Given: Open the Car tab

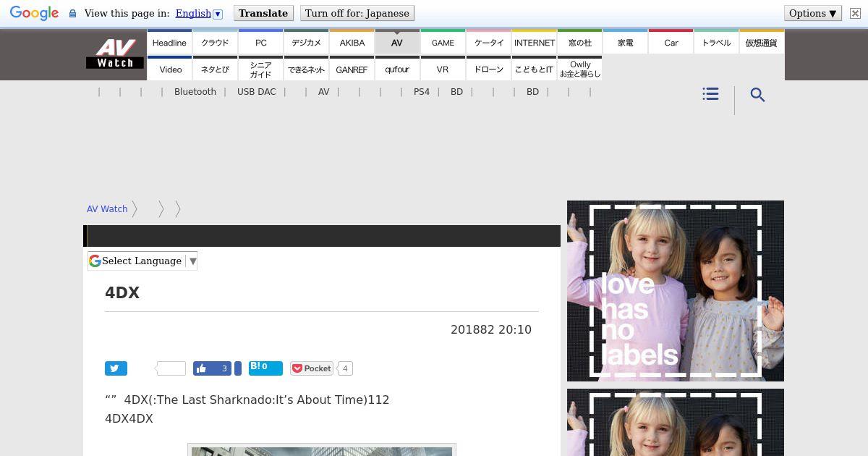Looking at the screenshot, I should click(671, 42).
